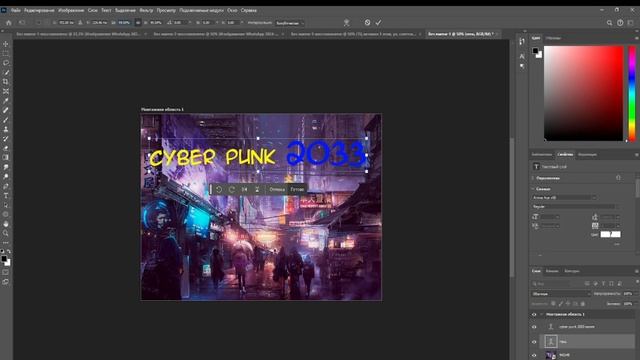
Task: Select the Lasso tool
Action: click(x=6, y=63)
